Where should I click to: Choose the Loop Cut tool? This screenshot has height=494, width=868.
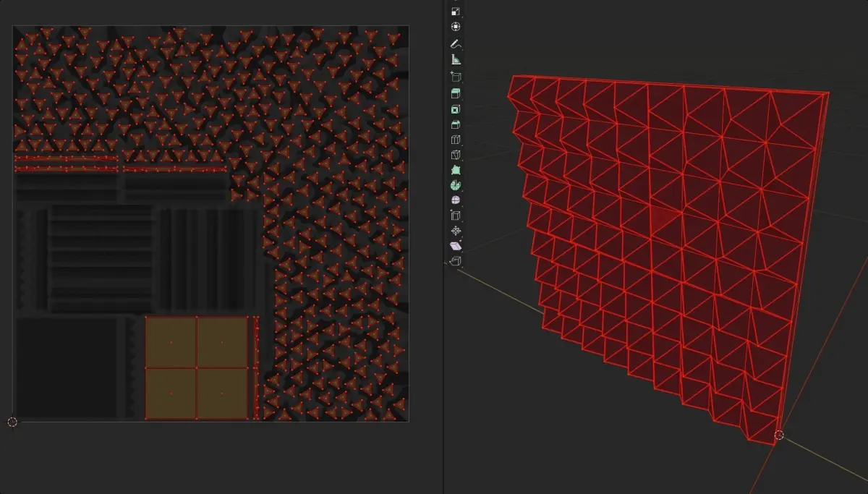pyautogui.click(x=455, y=140)
